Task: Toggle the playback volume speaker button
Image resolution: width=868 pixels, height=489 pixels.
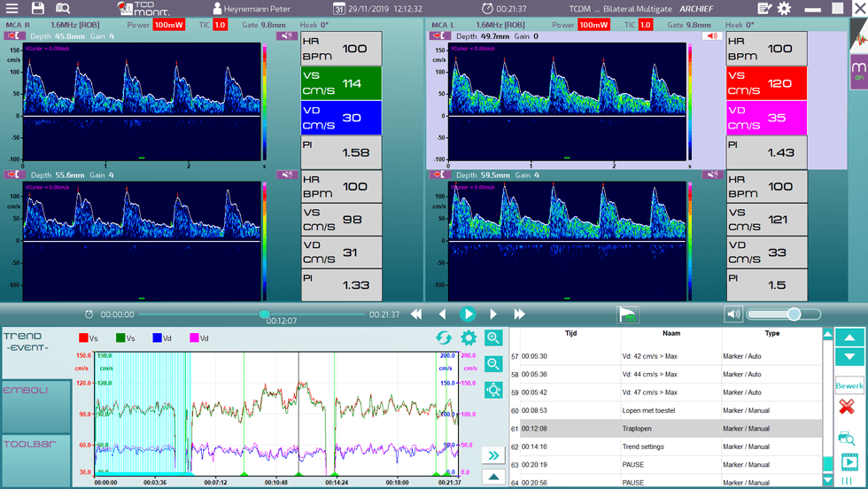Action: 733,314
